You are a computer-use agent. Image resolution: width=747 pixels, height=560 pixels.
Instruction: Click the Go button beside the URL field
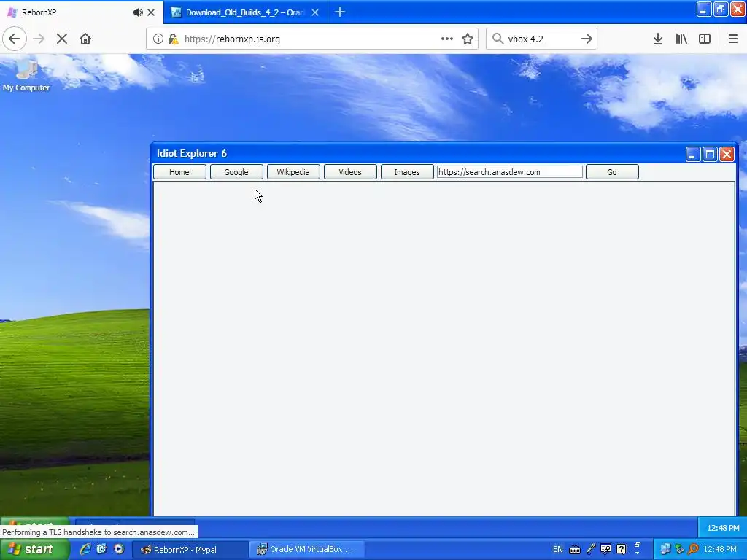click(612, 172)
